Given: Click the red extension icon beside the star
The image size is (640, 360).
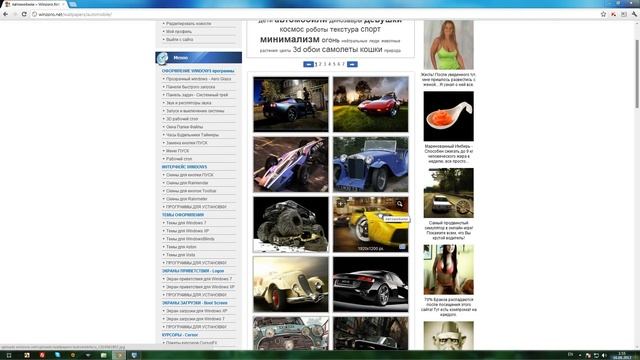Looking at the screenshot, I should 613,14.
